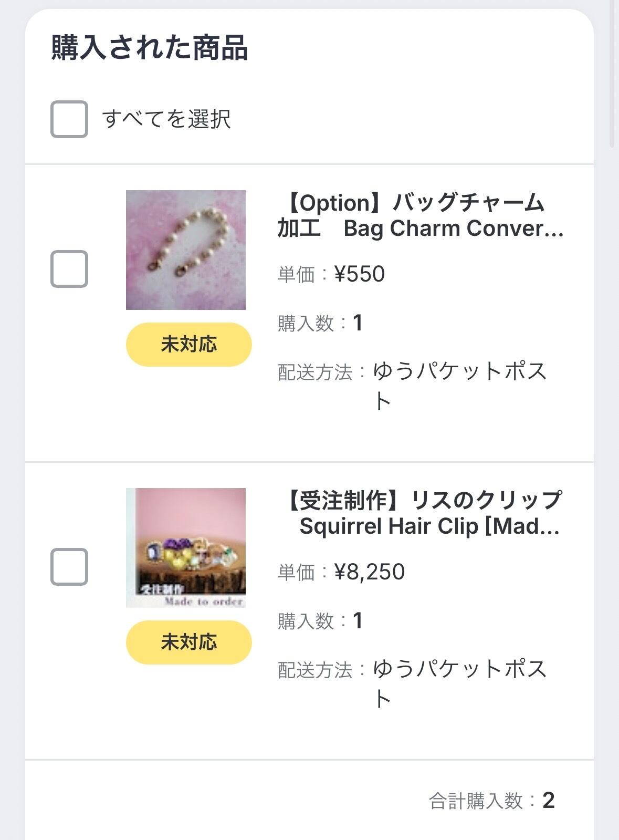Open the 【Option】バッグチャーム加工 product title
This screenshot has height=840, width=619.
tap(420, 215)
